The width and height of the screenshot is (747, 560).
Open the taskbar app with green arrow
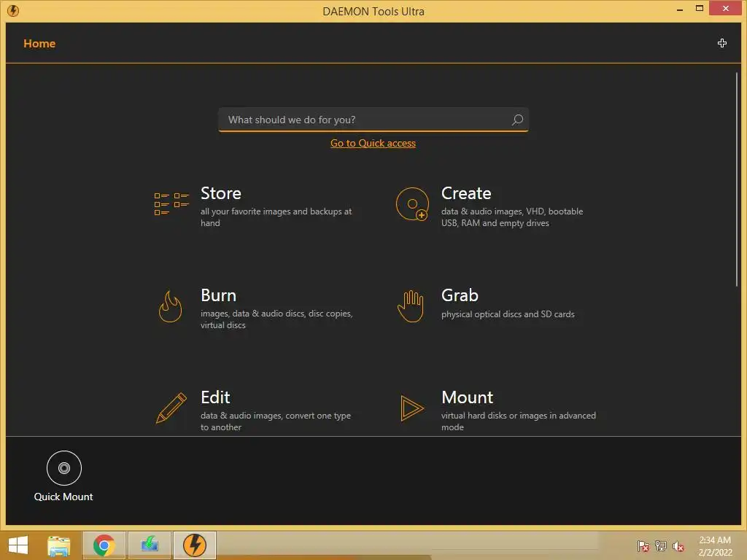pyautogui.click(x=150, y=545)
